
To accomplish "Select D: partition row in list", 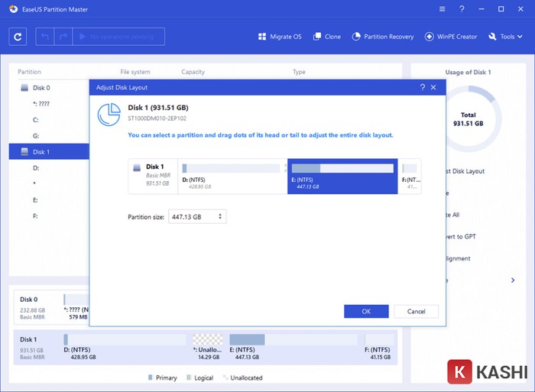I will coord(49,168).
